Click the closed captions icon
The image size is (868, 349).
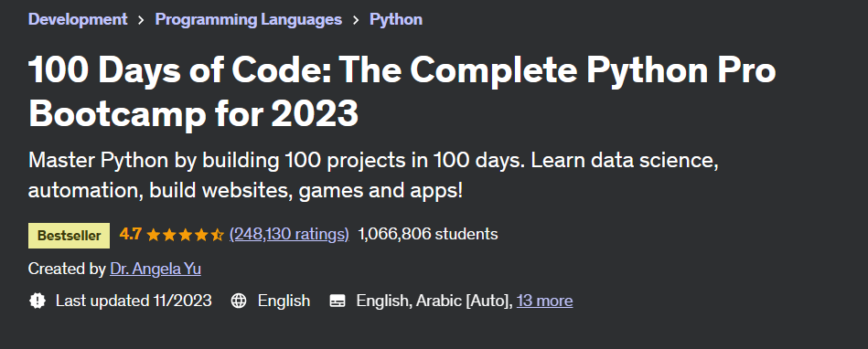[338, 301]
